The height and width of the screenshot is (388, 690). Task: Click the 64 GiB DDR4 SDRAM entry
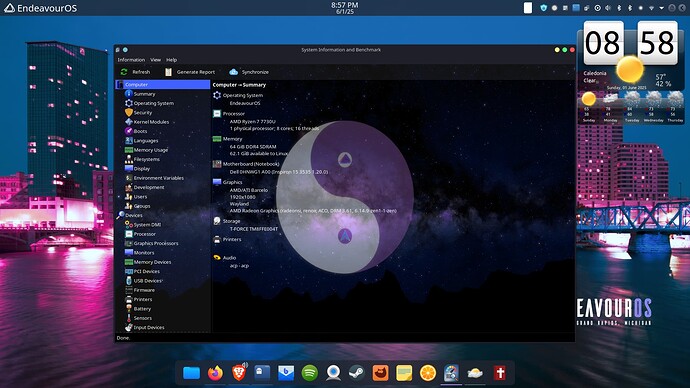click(253, 147)
